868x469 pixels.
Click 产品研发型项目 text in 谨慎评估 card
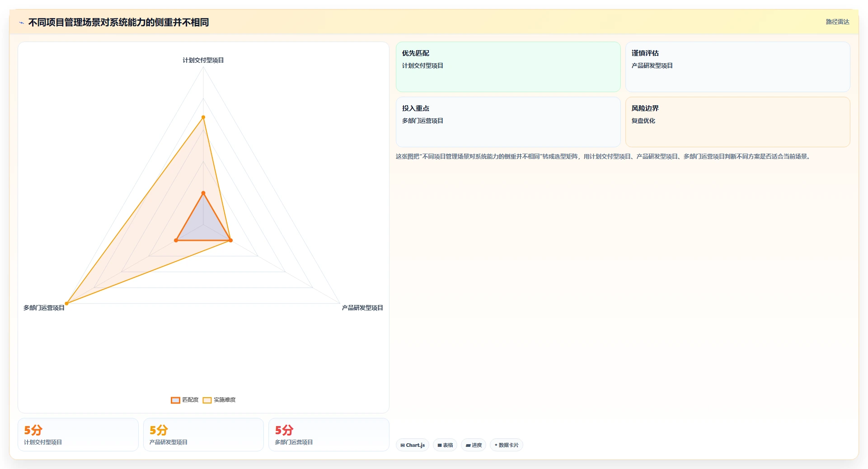pyautogui.click(x=652, y=66)
